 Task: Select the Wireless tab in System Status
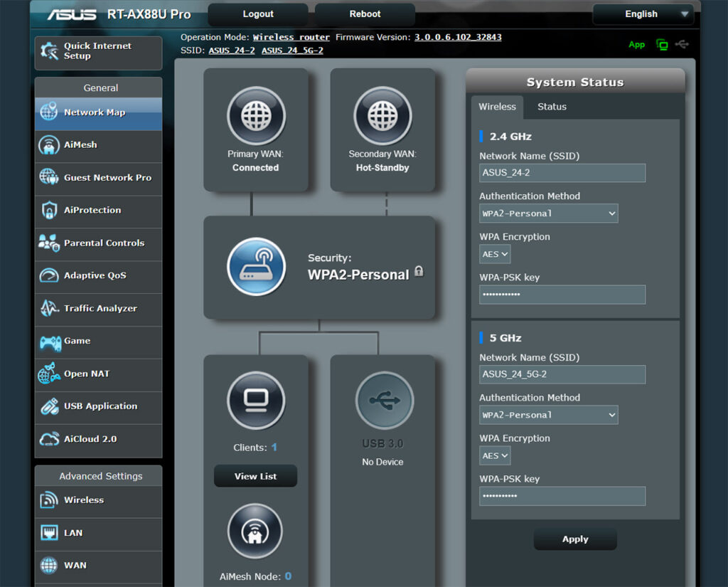[497, 107]
